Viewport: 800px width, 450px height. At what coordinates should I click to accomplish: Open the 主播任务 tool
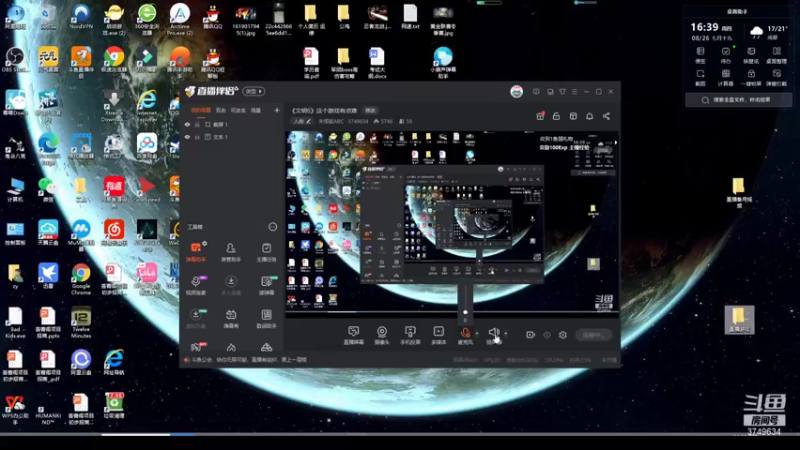(x=266, y=253)
